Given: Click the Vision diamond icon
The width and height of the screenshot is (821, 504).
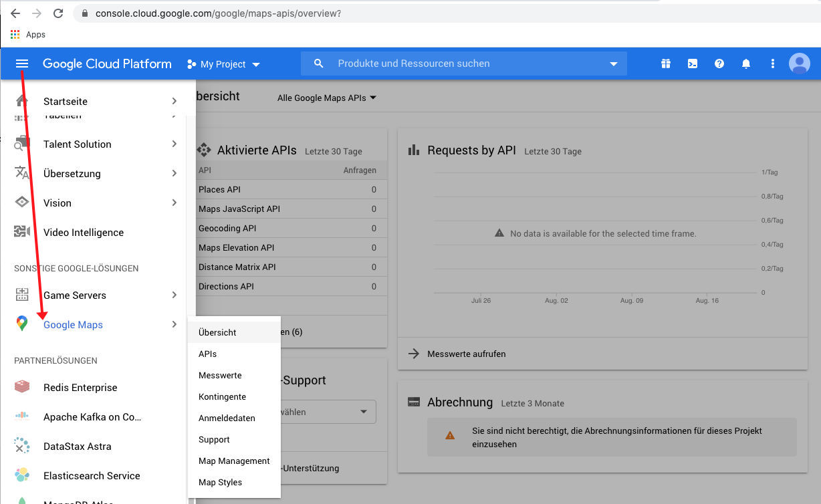Looking at the screenshot, I should click(21, 203).
